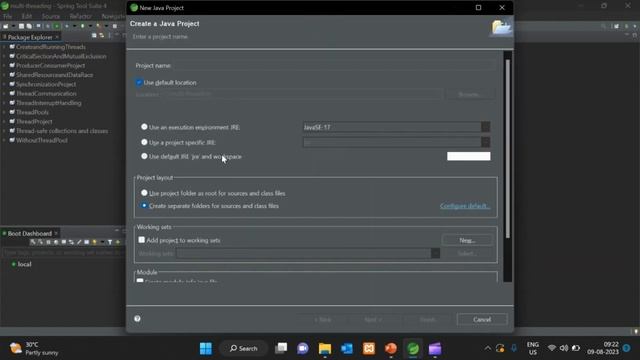Open Teams Chat from the taskbar
This screenshot has width=640, height=360.
click(x=303, y=348)
